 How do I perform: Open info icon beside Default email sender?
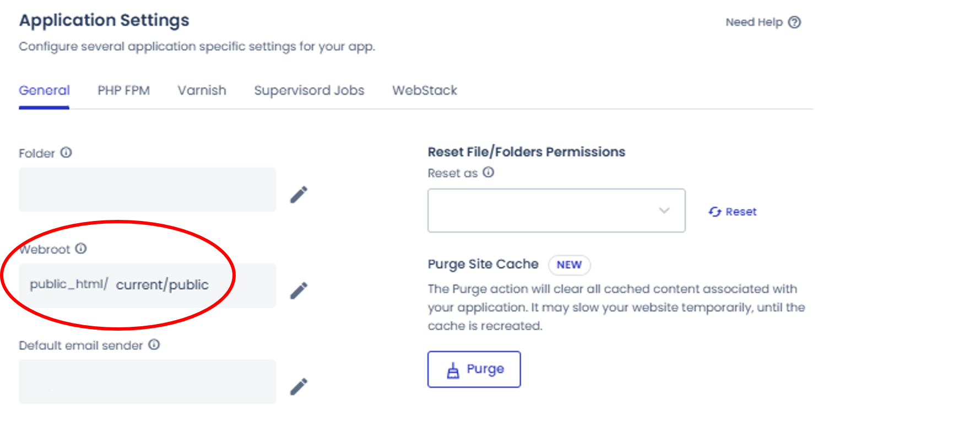154,345
